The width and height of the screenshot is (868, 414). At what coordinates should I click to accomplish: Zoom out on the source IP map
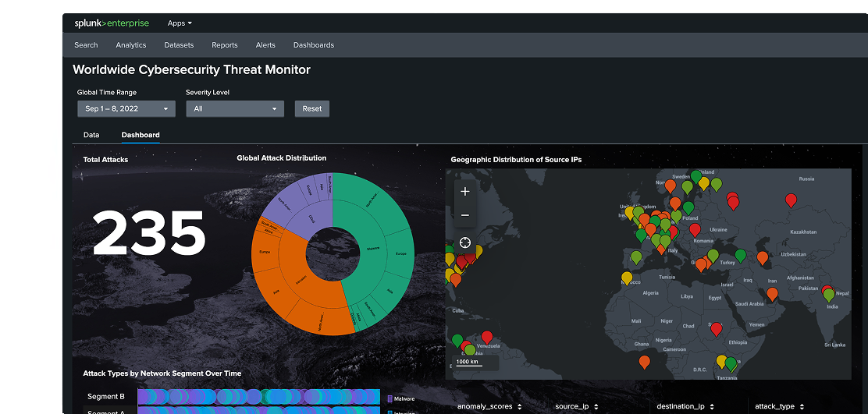465,215
